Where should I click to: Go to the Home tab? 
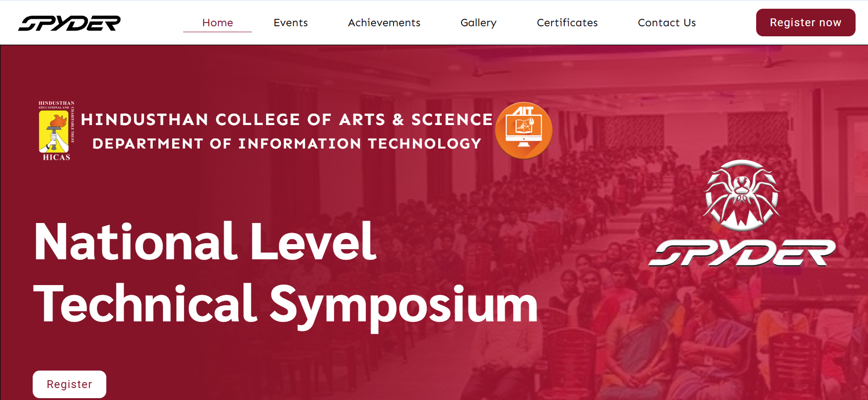coord(217,23)
